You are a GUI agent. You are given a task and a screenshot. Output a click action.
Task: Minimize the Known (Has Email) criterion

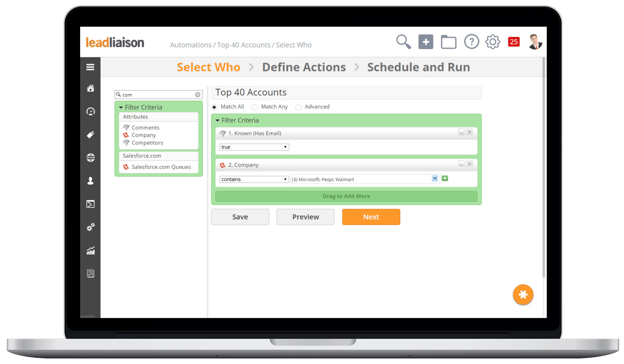point(461,132)
